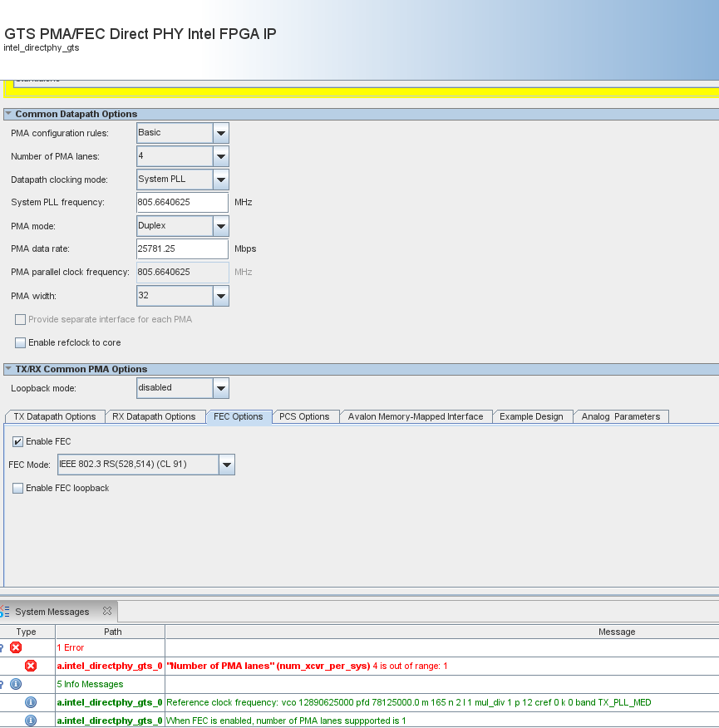The height and width of the screenshot is (728, 719).
Task: Uncheck the Enable FEC checkbox
Action: [17, 441]
